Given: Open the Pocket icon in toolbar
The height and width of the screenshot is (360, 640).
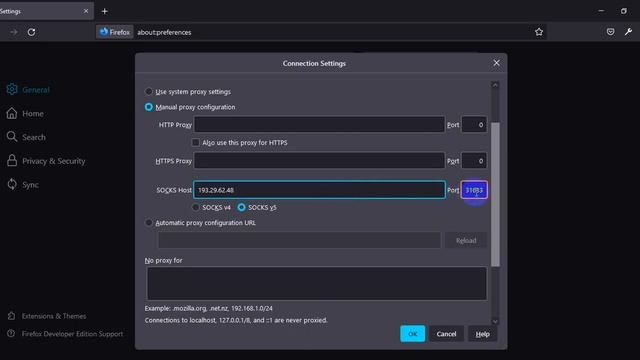Looking at the screenshot, I should [x=610, y=32].
